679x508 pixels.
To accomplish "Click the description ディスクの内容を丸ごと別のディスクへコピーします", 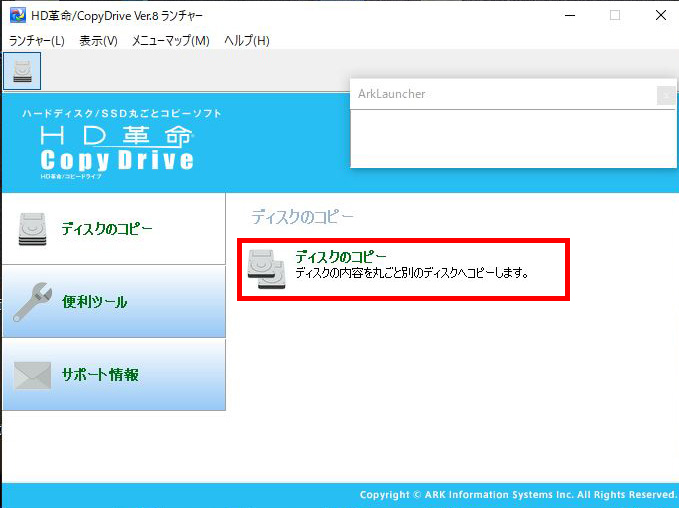I will [x=411, y=273].
